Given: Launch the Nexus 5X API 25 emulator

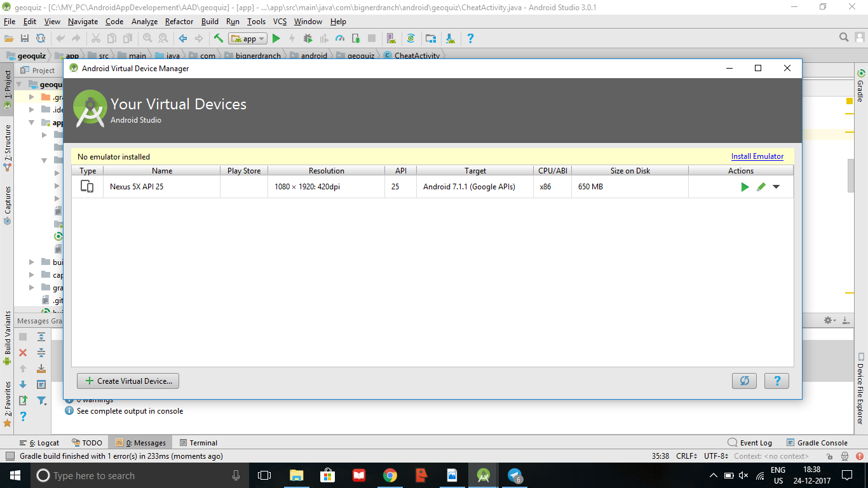Looking at the screenshot, I should (x=745, y=187).
